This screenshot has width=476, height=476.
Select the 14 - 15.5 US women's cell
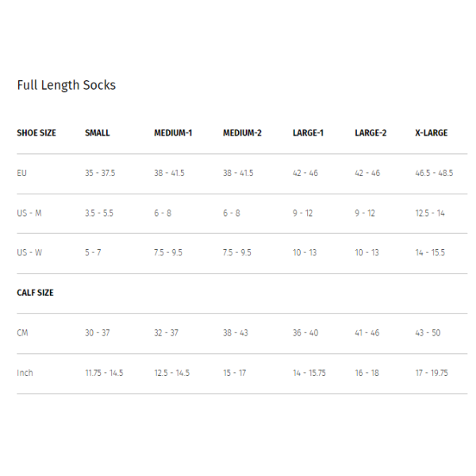coord(429,253)
